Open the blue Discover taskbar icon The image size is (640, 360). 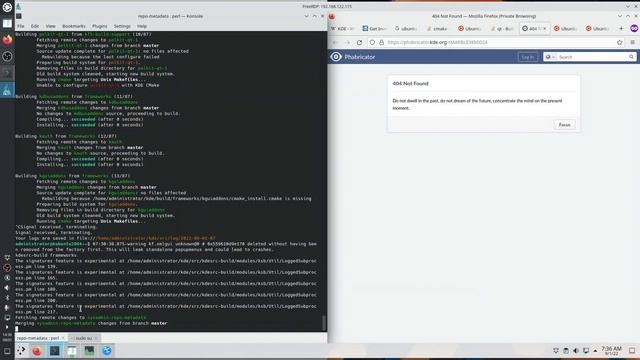pyautogui.click(x=107, y=351)
